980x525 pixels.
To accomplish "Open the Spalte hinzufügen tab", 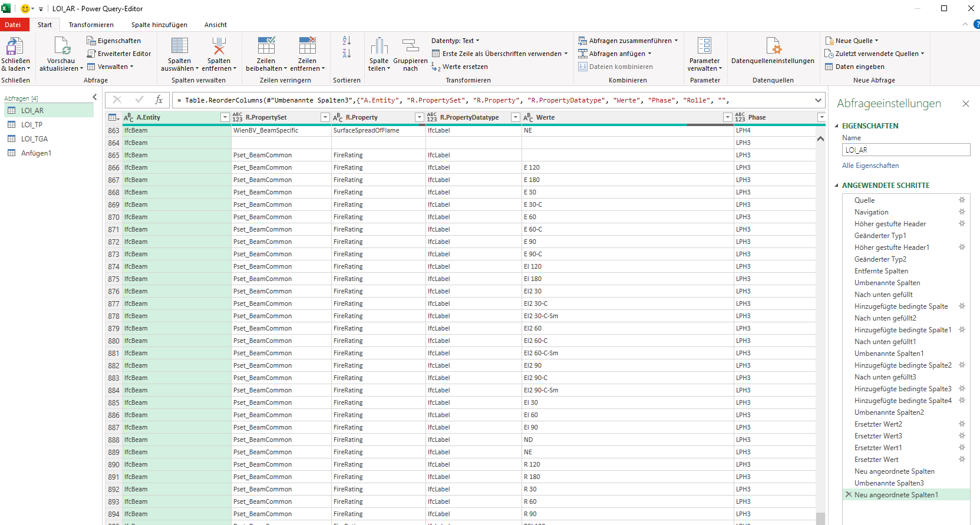I will tap(159, 25).
